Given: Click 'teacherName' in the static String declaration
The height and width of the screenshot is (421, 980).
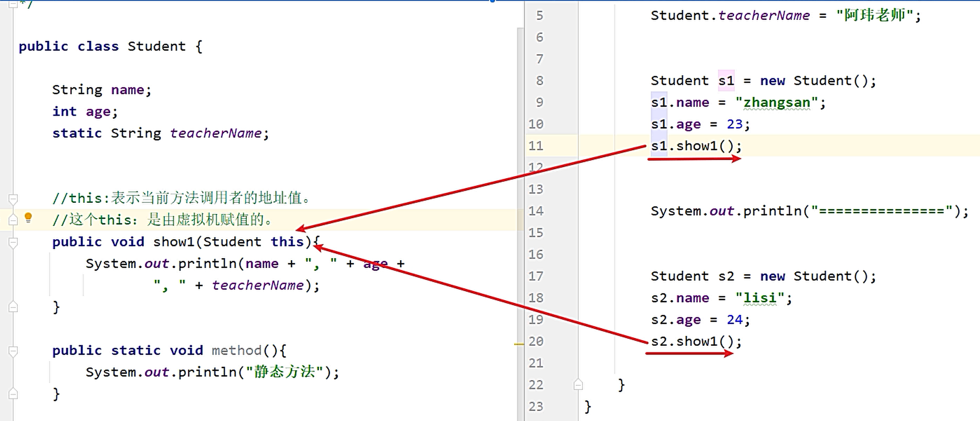Looking at the screenshot, I should pyautogui.click(x=215, y=134).
